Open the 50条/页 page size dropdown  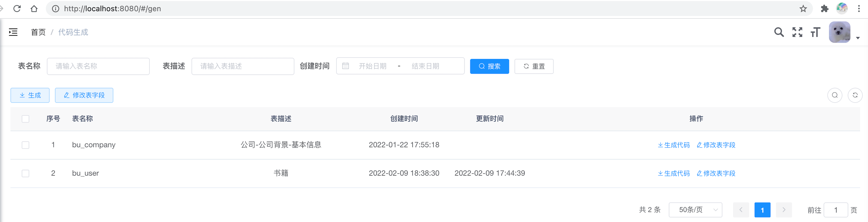click(695, 210)
